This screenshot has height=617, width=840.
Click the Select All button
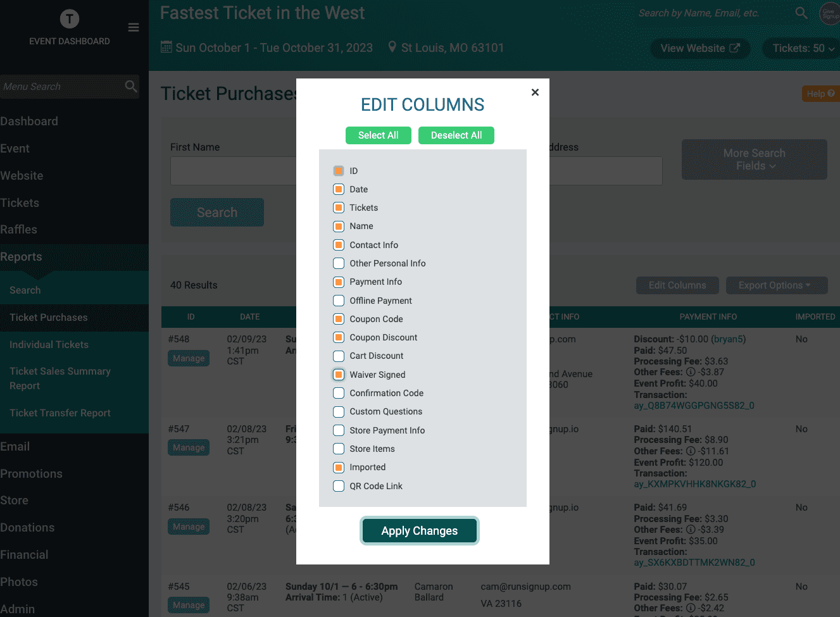[378, 135]
